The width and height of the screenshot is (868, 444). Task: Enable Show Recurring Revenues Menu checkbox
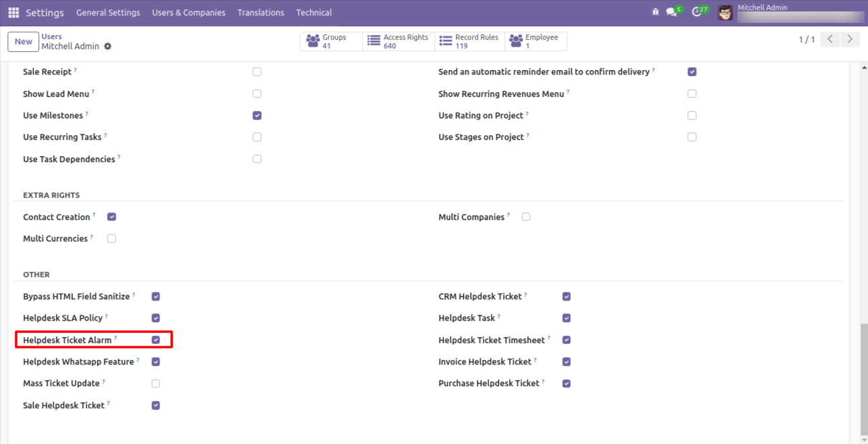click(692, 94)
